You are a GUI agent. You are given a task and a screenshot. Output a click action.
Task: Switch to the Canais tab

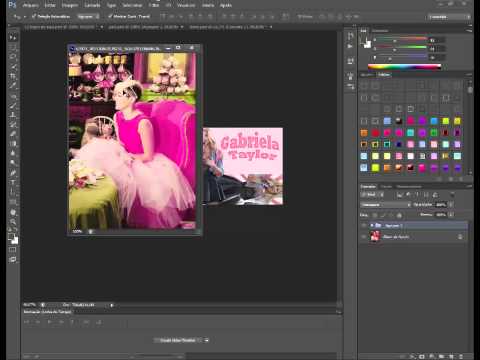coord(386,186)
